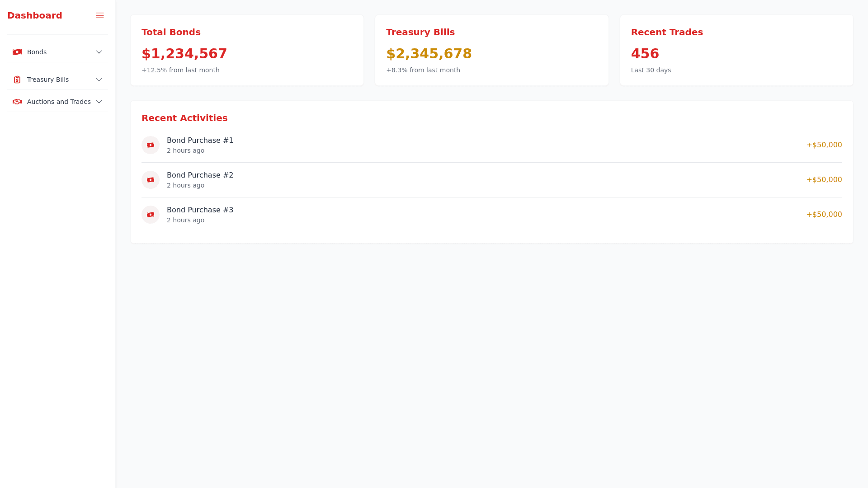Screen dimensions: 868x488
Task: Click Bond Purchase #3 +$50,000 amount
Action: tap(824, 215)
